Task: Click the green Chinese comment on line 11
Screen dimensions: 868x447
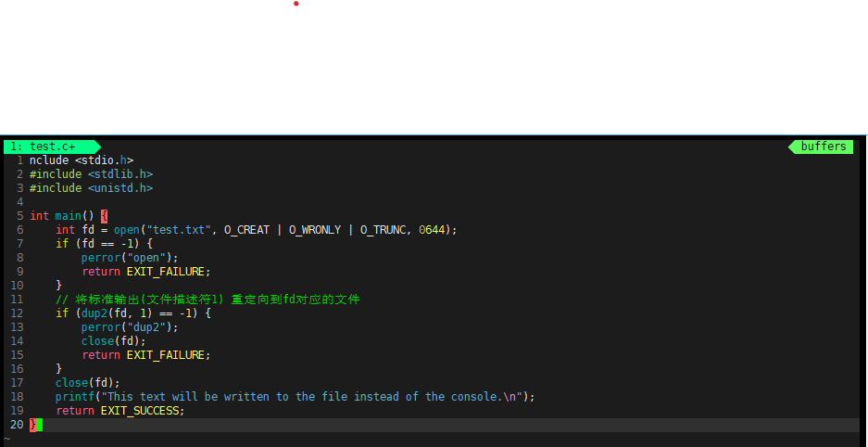Action: [208, 300]
